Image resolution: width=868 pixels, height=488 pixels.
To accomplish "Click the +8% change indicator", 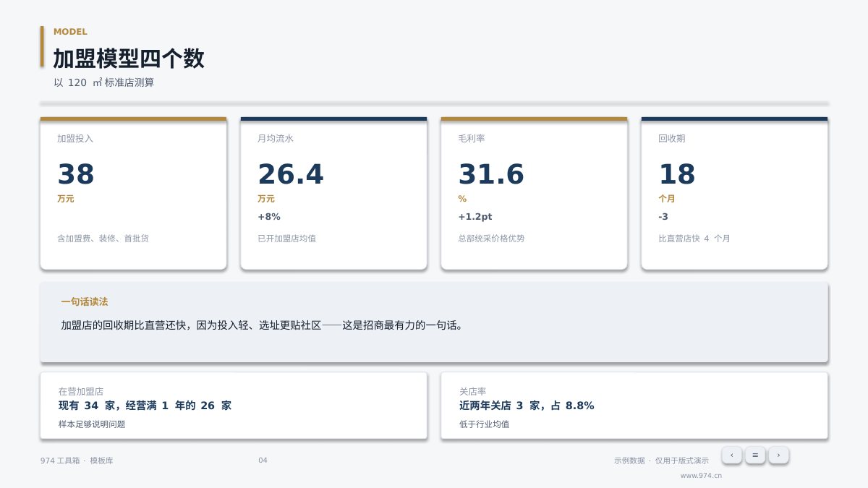I will (x=269, y=217).
